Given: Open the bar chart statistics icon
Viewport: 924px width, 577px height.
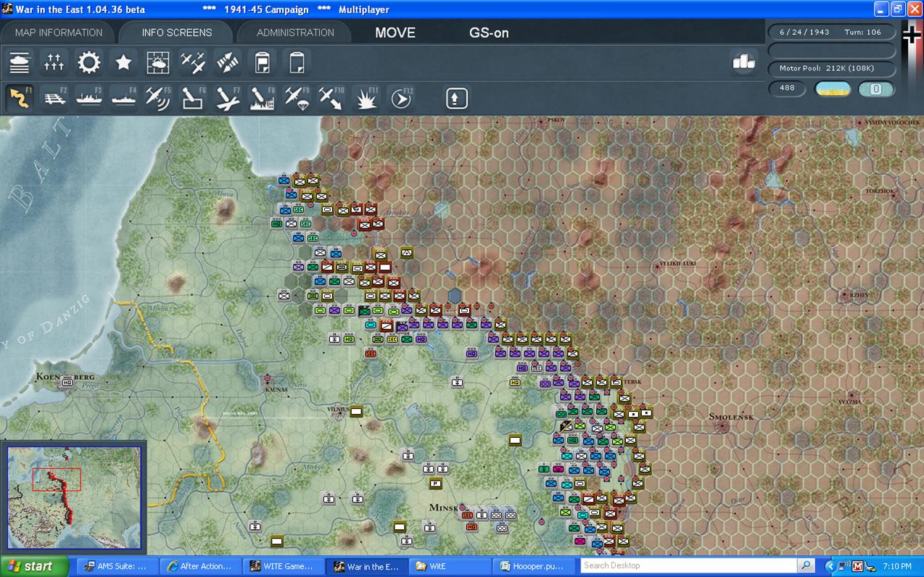Looking at the screenshot, I should tap(744, 62).
